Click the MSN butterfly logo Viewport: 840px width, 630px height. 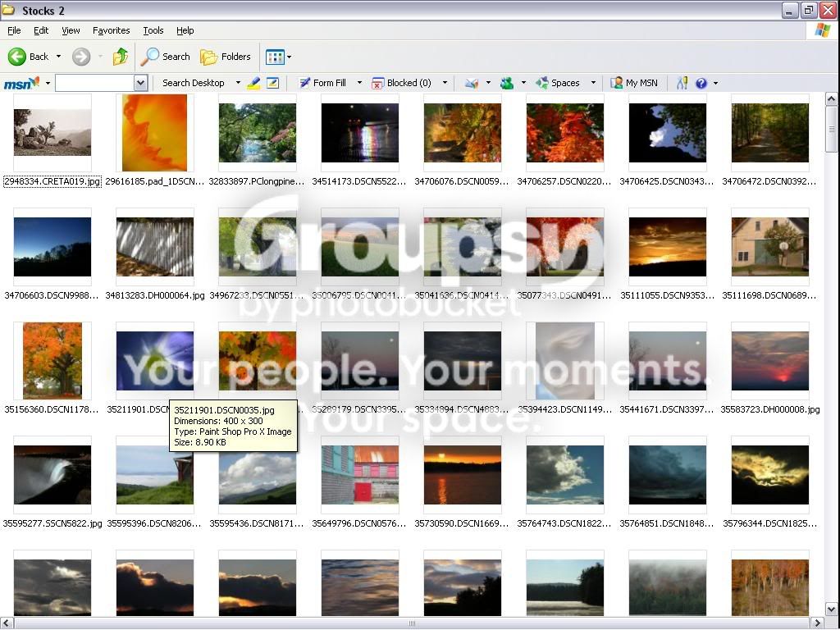[x=21, y=83]
